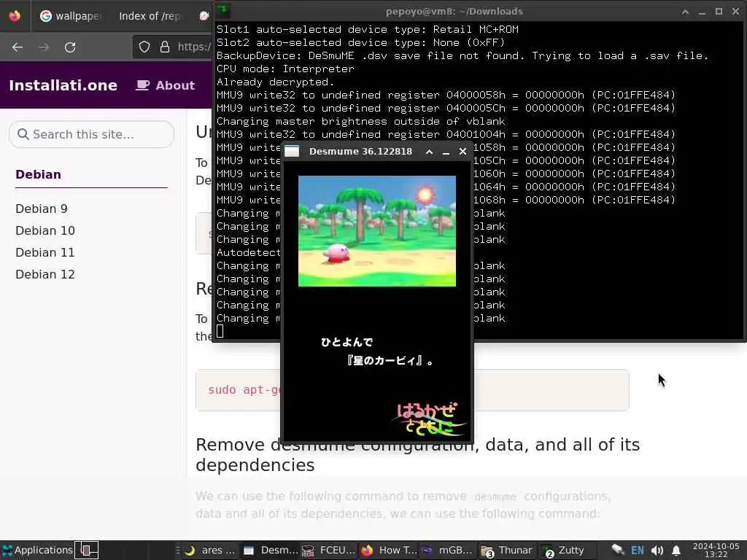Click the colorful logo on Desmume bottom screen
The width and height of the screenshot is (747, 560).
[427, 419]
